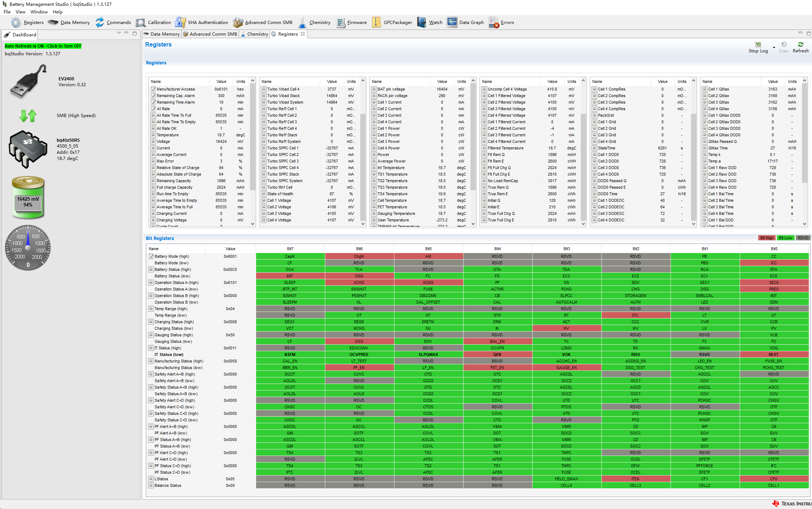Click the SMB High Speed arrows icon
Viewport: 812px width, 509px height.
click(x=28, y=116)
